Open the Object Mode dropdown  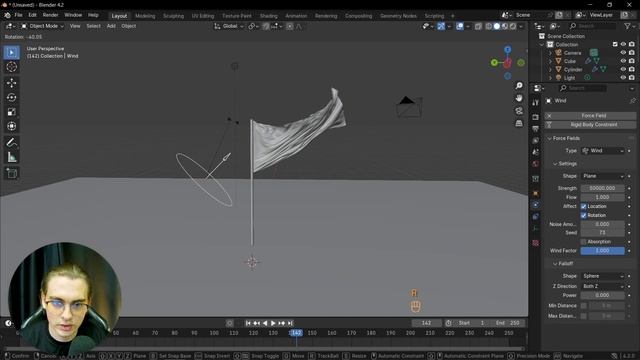(42, 26)
